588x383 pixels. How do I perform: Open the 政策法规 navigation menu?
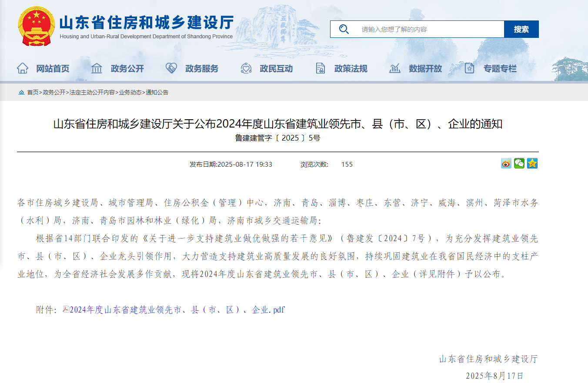tap(351, 68)
